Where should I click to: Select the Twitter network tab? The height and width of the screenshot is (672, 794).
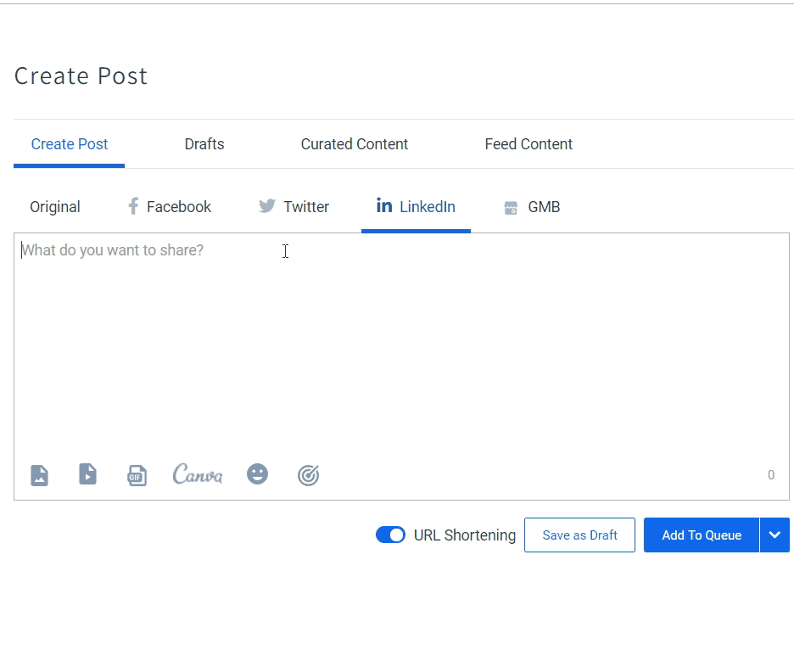pyautogui.click(x=294, y=207)
